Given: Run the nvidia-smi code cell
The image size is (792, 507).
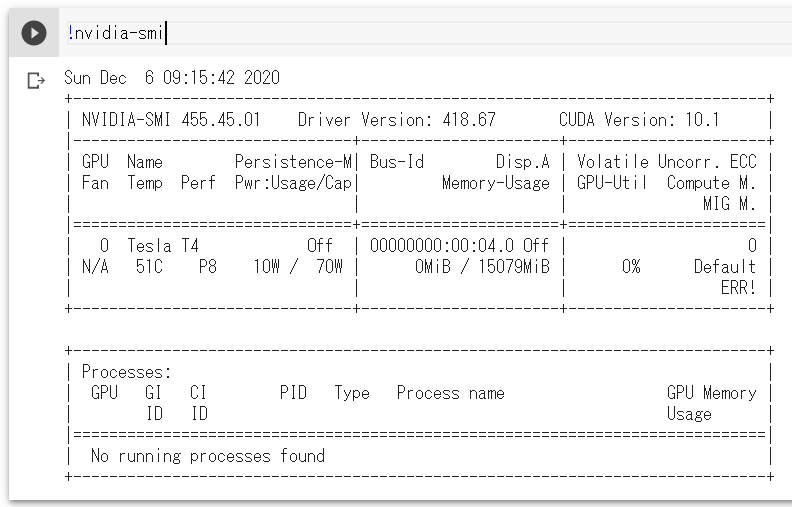Looking at the screenshot, I should [x=34, y=33].
